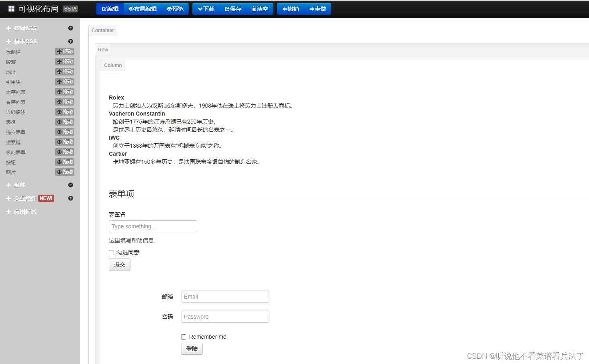Click the 这里填写帮助信息 help text
This screenshot has width=589, height=364.
click(132, 240)
